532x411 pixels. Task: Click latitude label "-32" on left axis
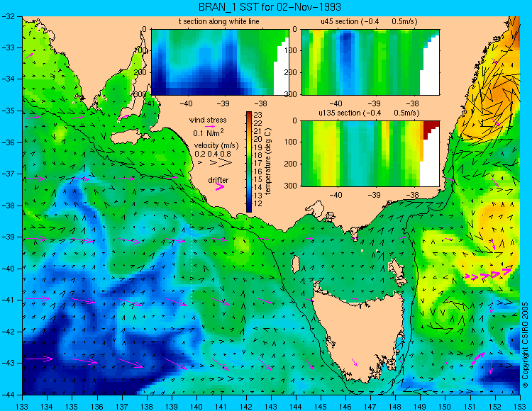click(x=8, y=16)
